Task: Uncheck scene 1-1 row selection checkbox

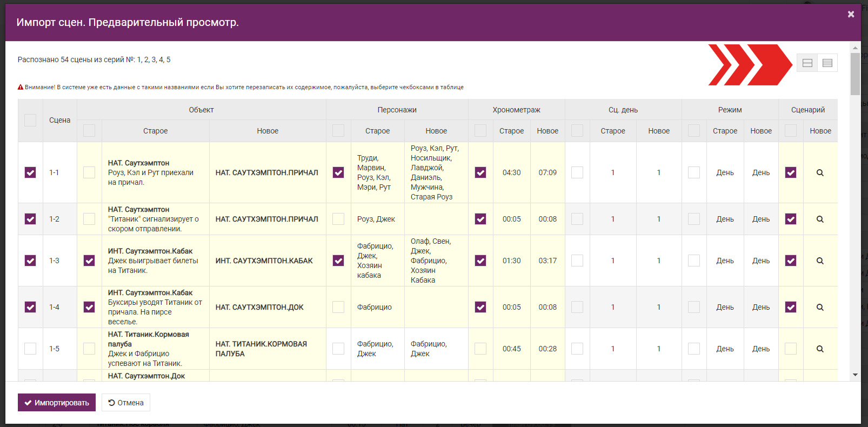Action: (x=30, y=172)
